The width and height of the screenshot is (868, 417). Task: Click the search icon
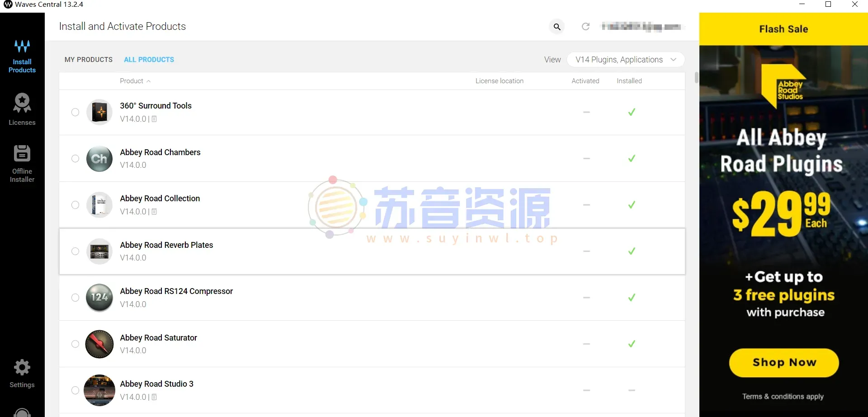[x=557, y=27]
